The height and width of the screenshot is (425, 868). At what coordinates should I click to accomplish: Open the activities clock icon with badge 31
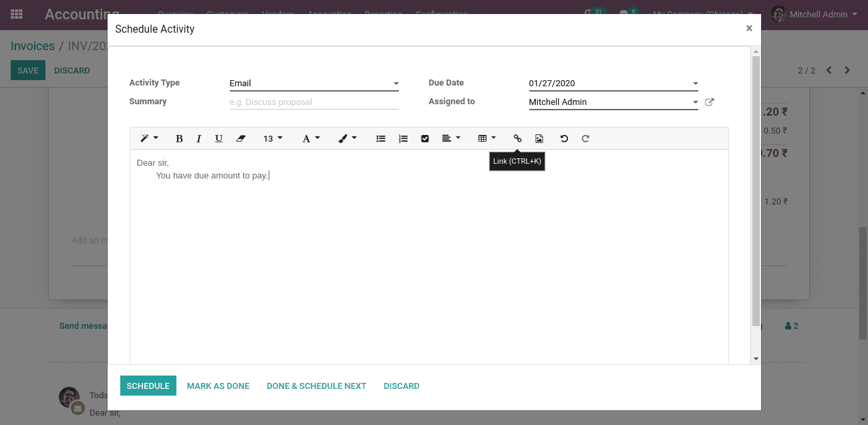pyautogui.click(x=593, y=13)
